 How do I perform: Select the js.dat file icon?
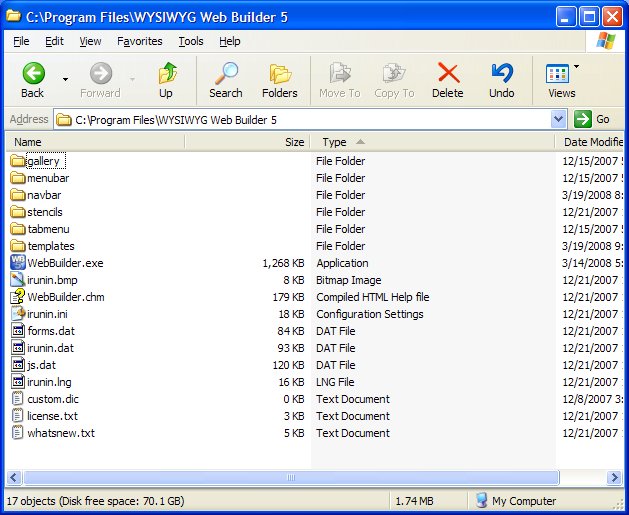pyautogui.click(x=18, y=365)
